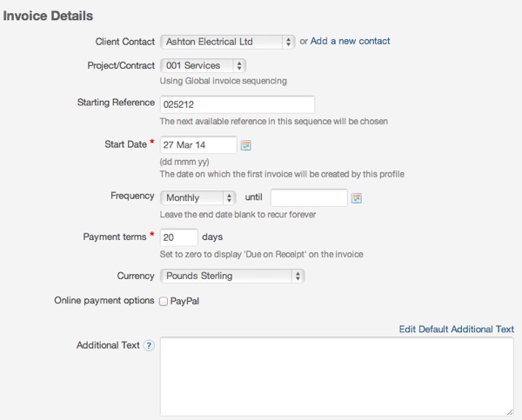Click inside the Additional Text area
The image size is (522, 420).
[x=337, y=377]
